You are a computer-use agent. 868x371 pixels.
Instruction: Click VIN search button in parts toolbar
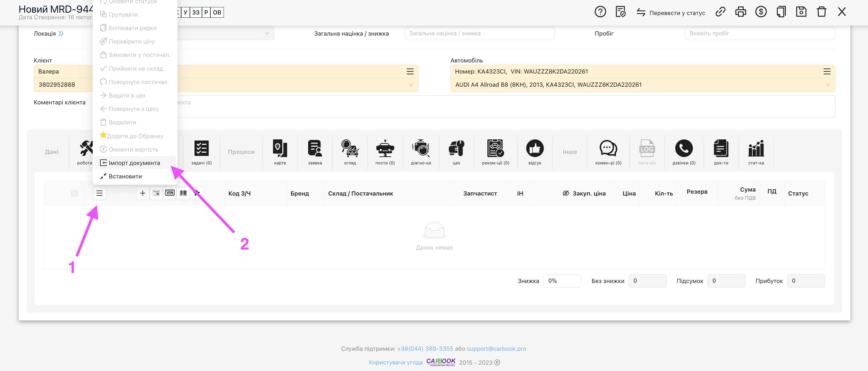point(170,193)
